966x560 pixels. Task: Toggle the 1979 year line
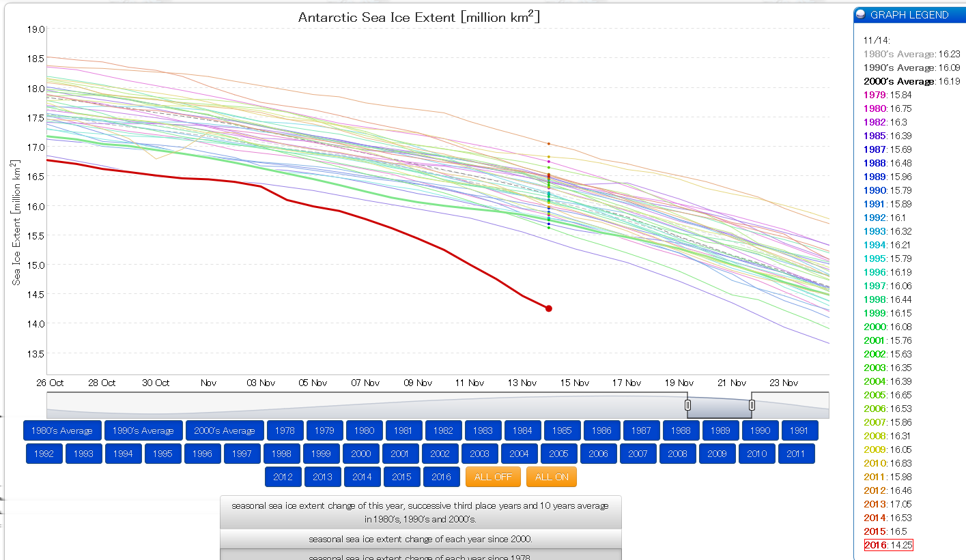(x=324, y=430)
